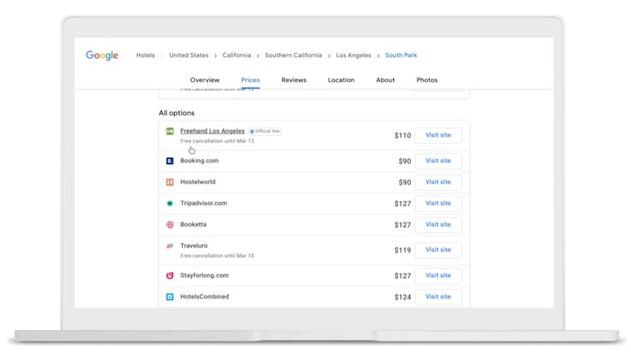Click the Hostelworld provider name
The height and width of the screenshot is (364, 631).
pos(197,182)
